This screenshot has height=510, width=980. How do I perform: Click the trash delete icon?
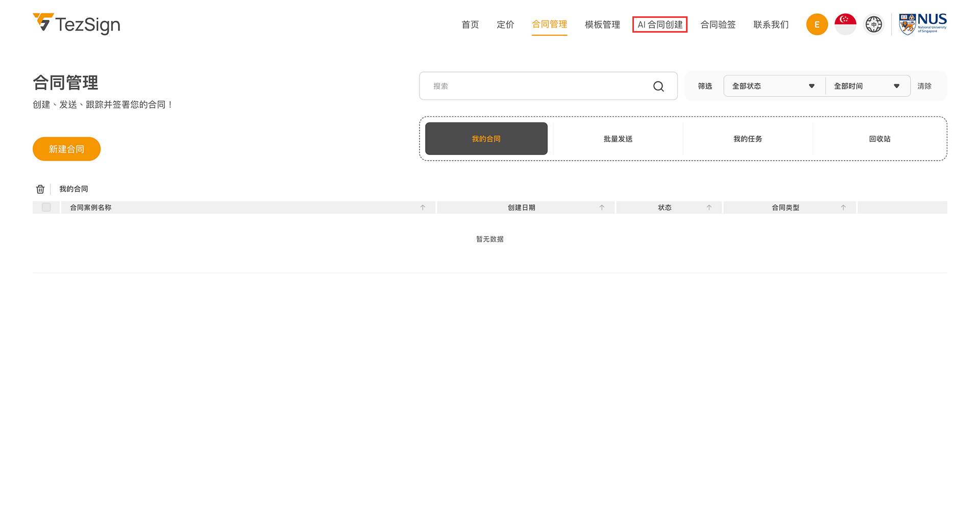40,189
